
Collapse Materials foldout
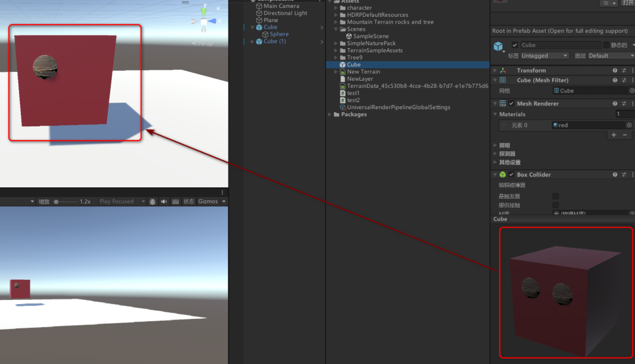495,115
